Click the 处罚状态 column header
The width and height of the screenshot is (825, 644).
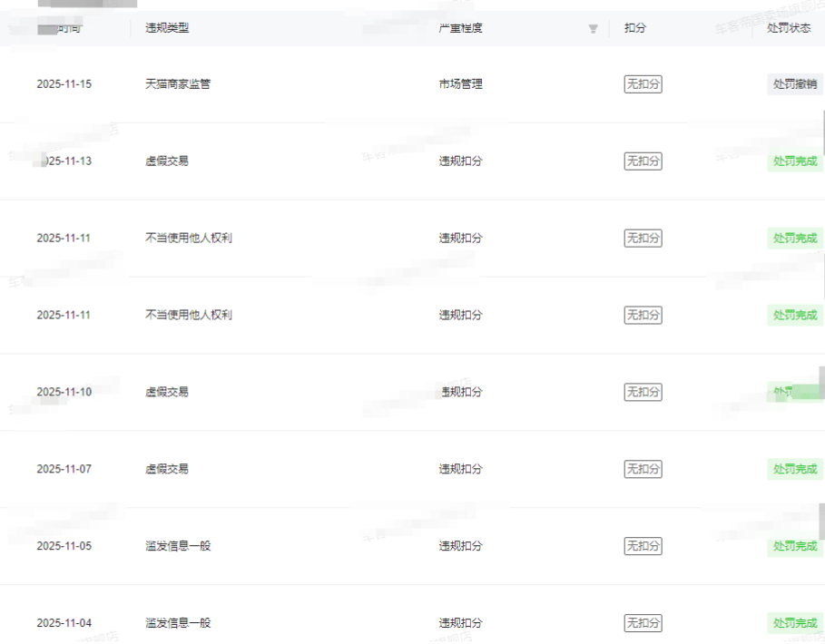(x=788, y=28)
